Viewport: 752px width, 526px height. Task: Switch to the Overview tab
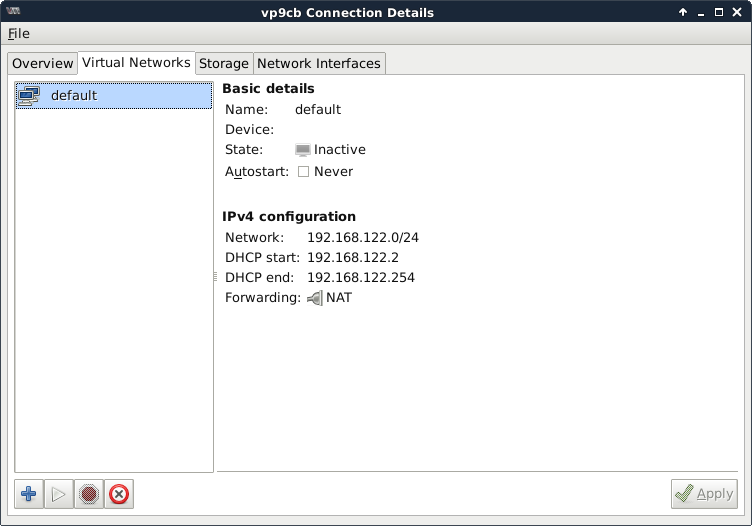pos(43,63)
